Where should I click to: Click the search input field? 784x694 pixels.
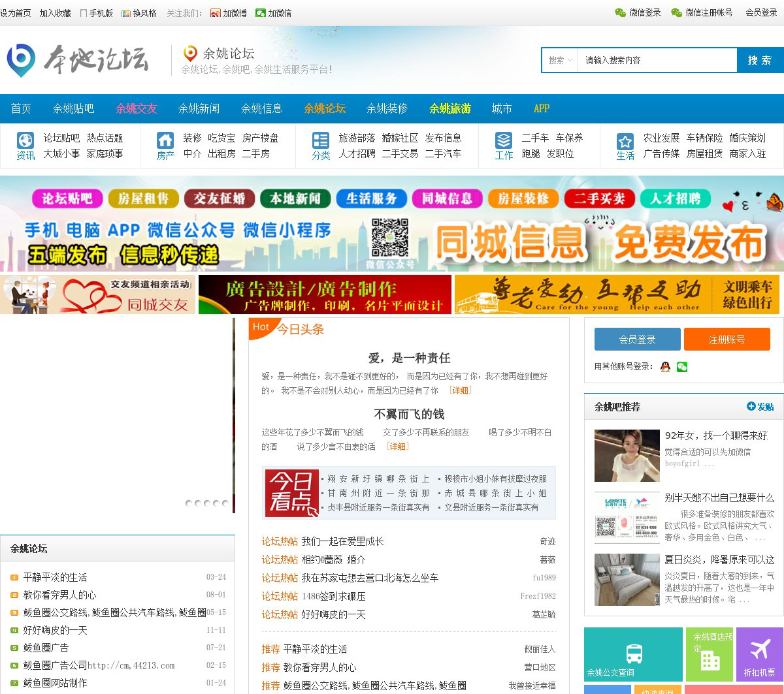(657, 60)
